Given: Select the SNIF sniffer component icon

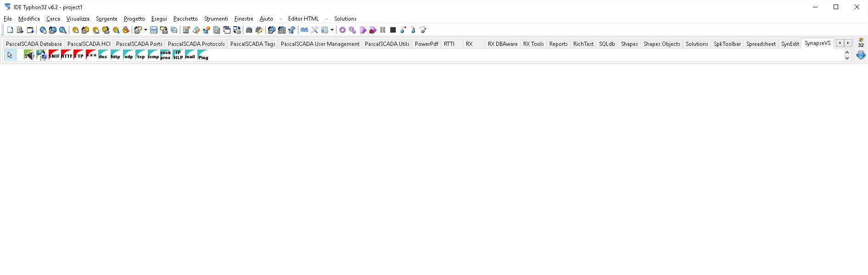Looking at the screenshot, I should (54, 55).
